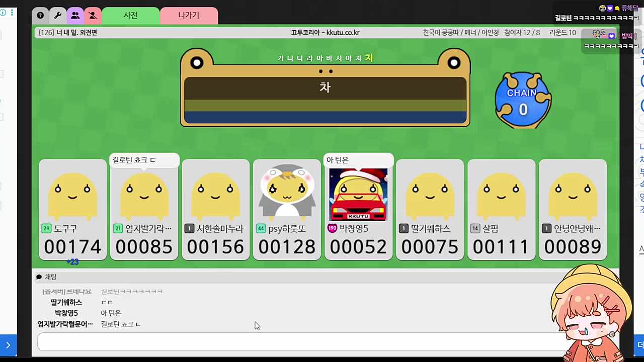
Task: Click level 44 badge of psy하룻또
Action: [x=261, y=229]
